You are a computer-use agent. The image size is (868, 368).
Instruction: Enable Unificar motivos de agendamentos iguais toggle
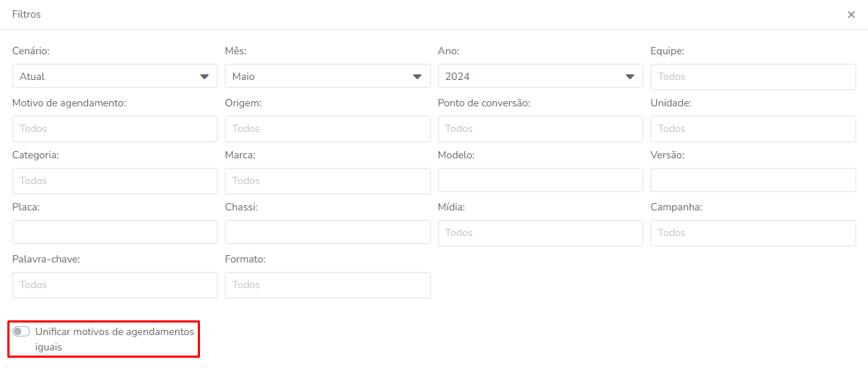[x=21, y=331]
